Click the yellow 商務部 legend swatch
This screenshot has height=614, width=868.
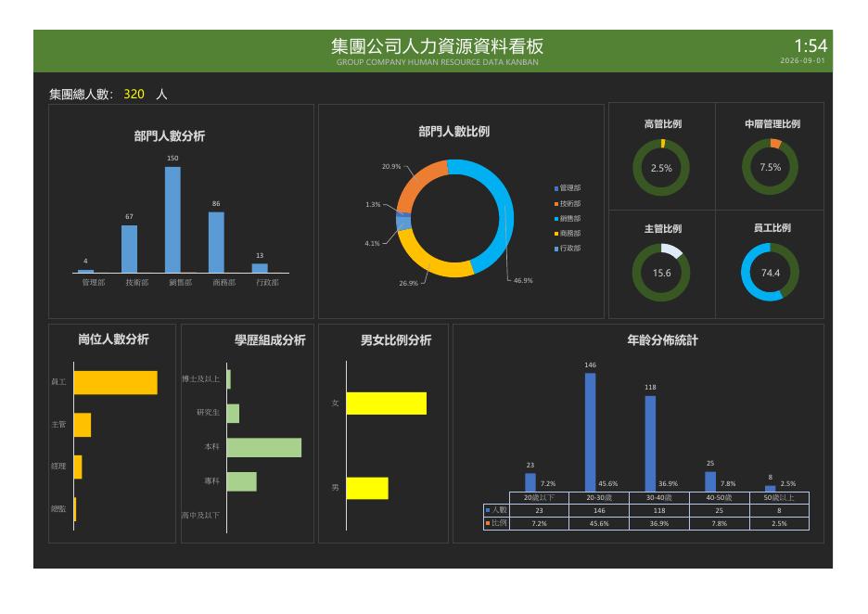pyautogui.click(x=556, y=234)
